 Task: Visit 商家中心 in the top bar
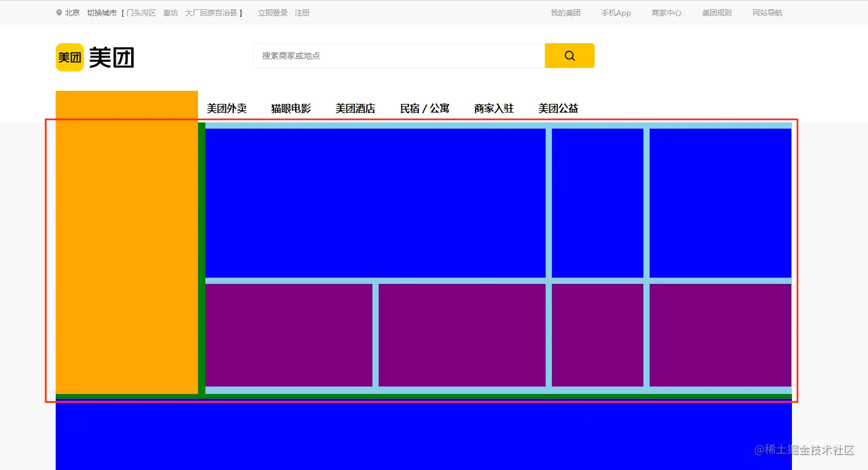coord(666,13)
